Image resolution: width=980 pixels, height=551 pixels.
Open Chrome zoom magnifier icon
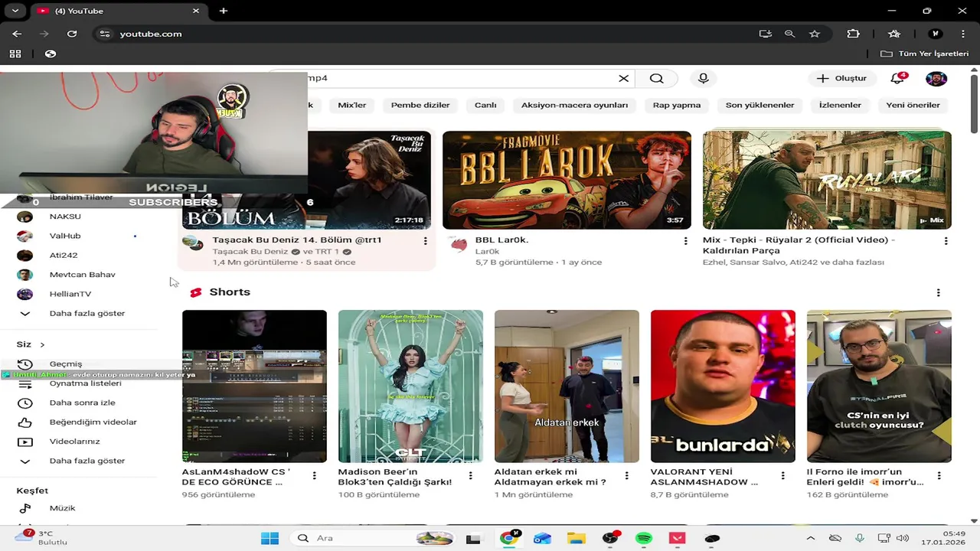point(789,34)
